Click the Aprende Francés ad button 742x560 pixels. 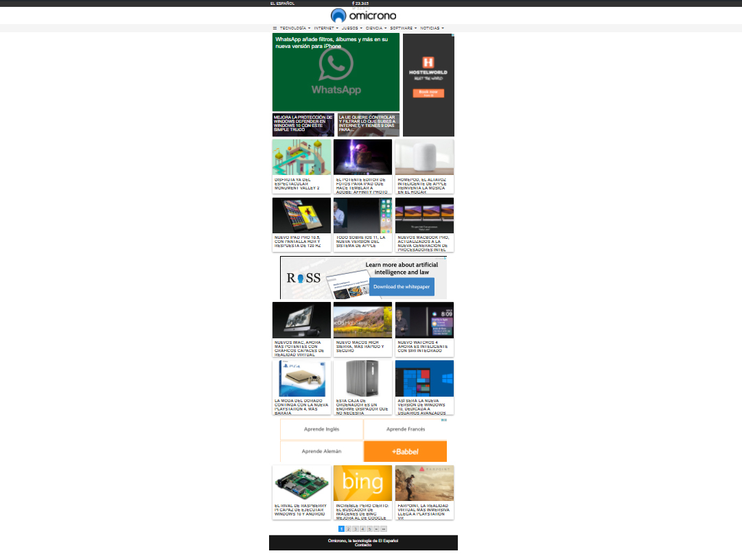pyautogui.click(x=406, y=430)
